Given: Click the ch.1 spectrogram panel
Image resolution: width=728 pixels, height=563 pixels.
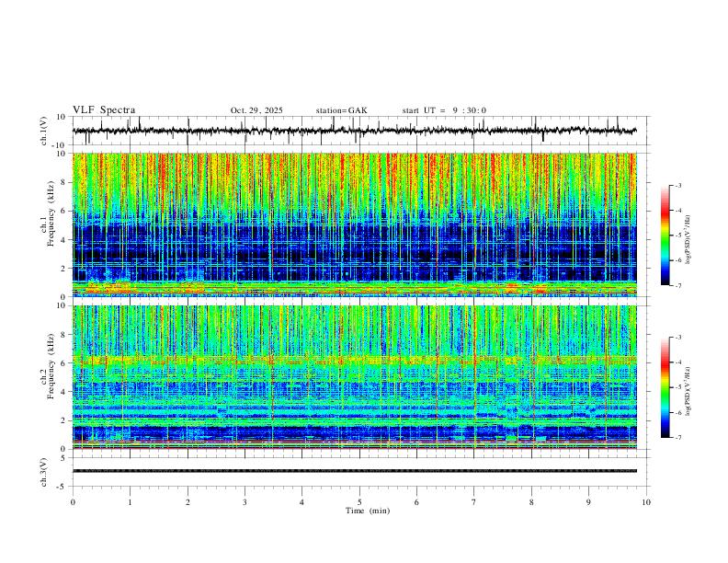Looking at the screenshot, I should (355, 224).
